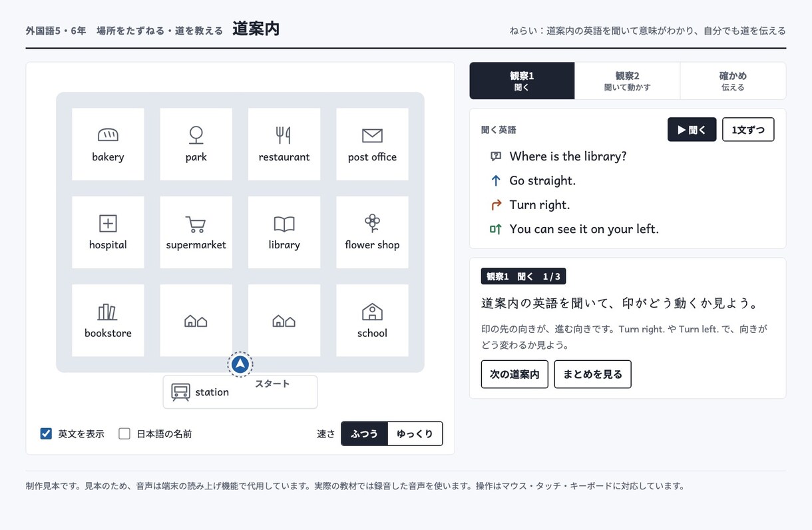The height and width of the screenshot is (530, 812).
Task: Open the 確かめ 伝える tab
Action: [733, 81]
